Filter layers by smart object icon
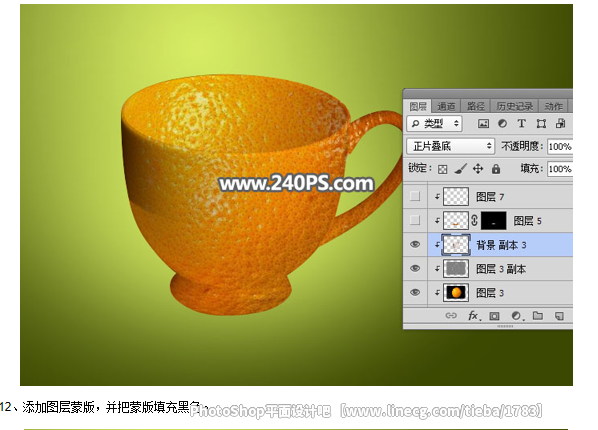Image resolution: width=598 pixels, height=430 pixels. coord(560,124)
